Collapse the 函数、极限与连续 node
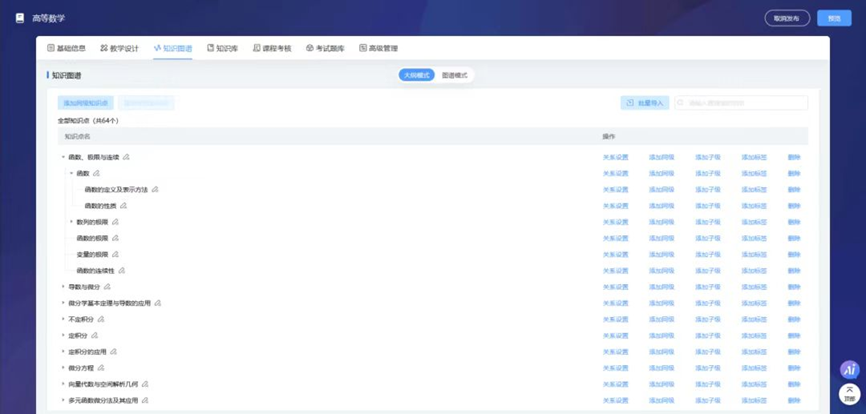866x414 pixels. tap(63, 157)
